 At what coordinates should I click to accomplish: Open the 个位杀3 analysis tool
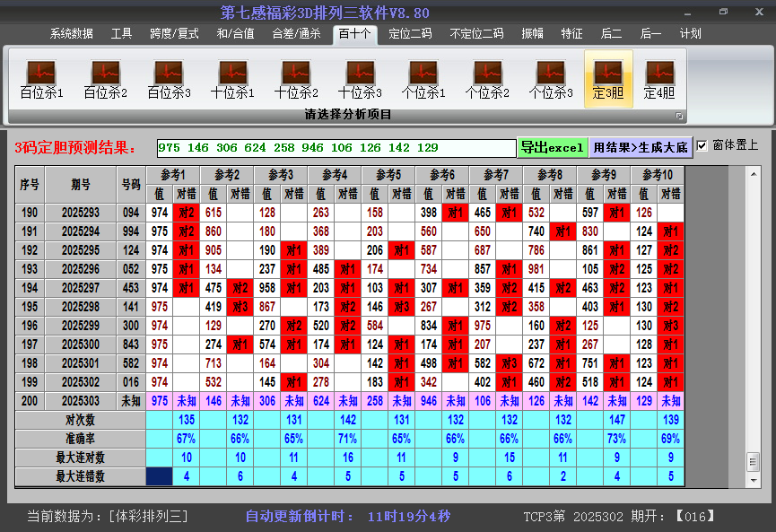click(551, 76)
